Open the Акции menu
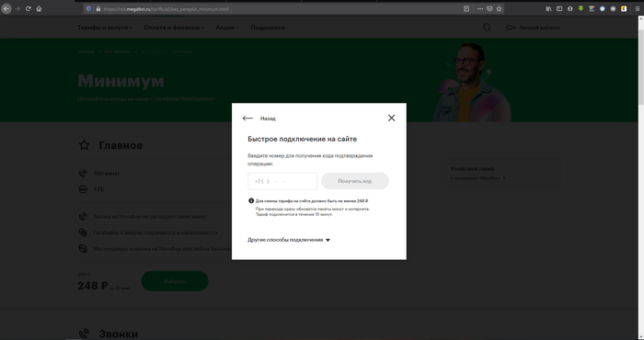644x340 pixels. click(227, 28)
